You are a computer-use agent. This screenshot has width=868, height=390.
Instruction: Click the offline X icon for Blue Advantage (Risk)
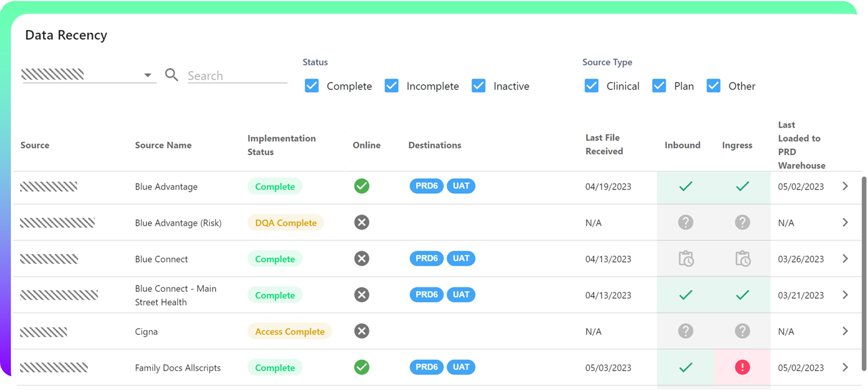pyautogui.click(x=362, y=222)
